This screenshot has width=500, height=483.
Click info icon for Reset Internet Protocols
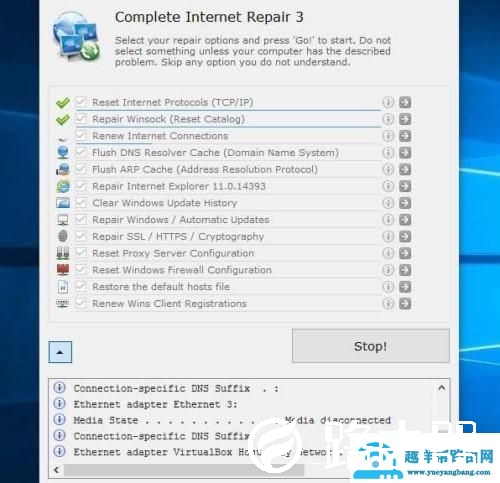tap(388, 102)
